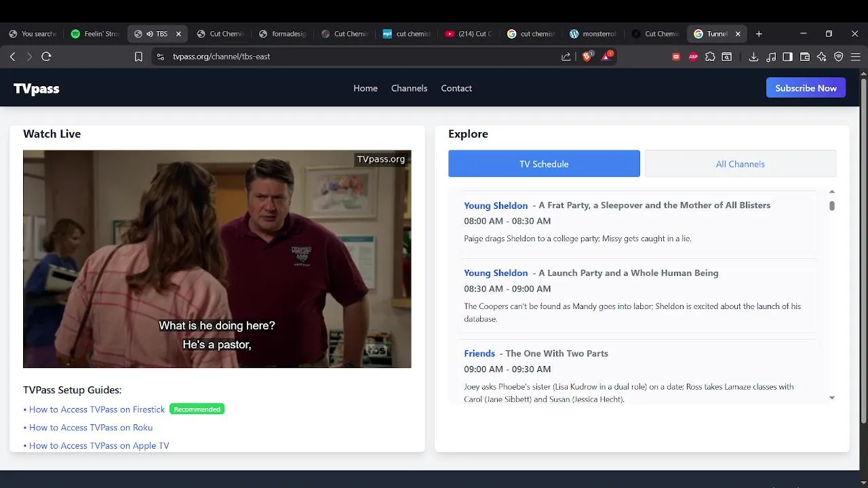This screenshot has height=488, width=868.
Task: Select the TV Schedule tab
Action: [x=544, y=163]
